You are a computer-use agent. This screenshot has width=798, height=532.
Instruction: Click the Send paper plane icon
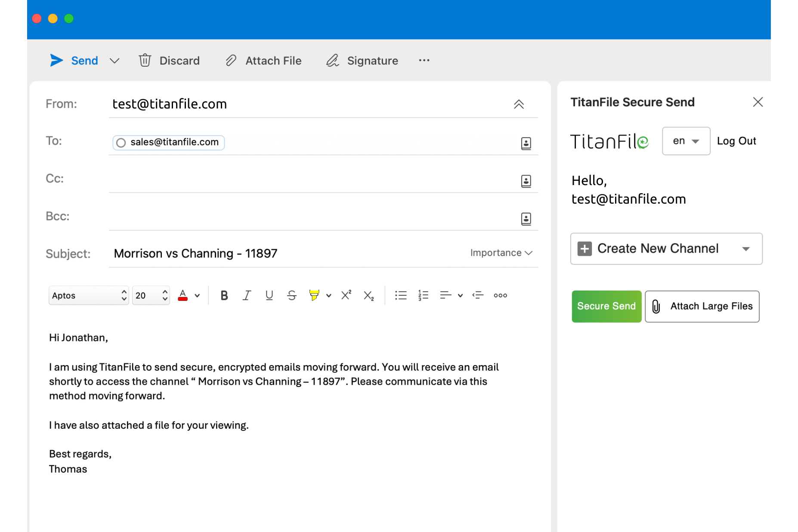(x=56, y=60)
